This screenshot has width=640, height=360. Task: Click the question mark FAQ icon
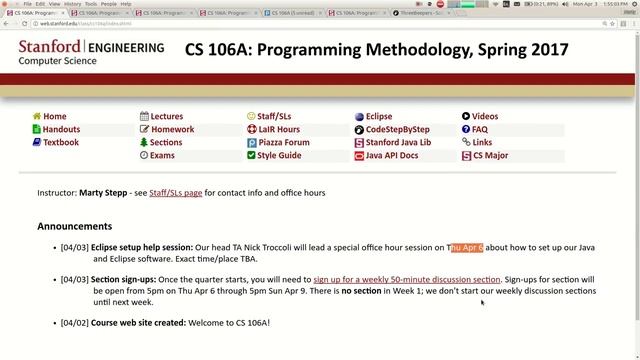click(466, 129)
